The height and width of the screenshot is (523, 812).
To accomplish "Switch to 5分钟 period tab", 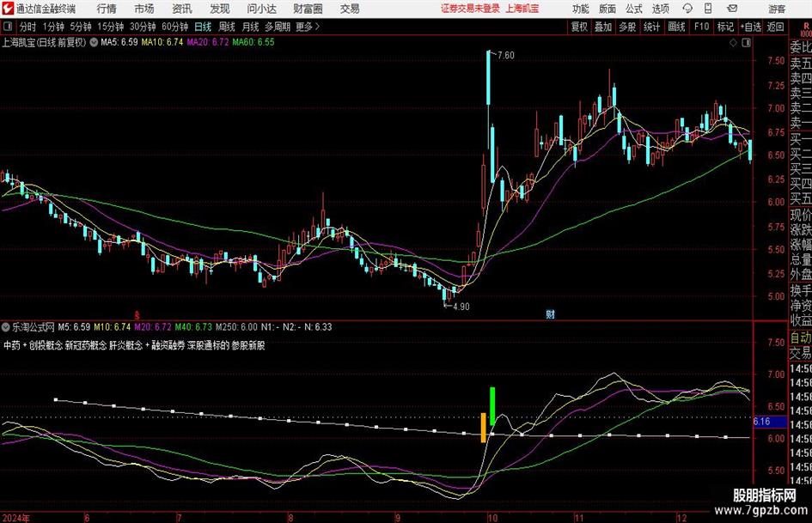I will 81,27.
